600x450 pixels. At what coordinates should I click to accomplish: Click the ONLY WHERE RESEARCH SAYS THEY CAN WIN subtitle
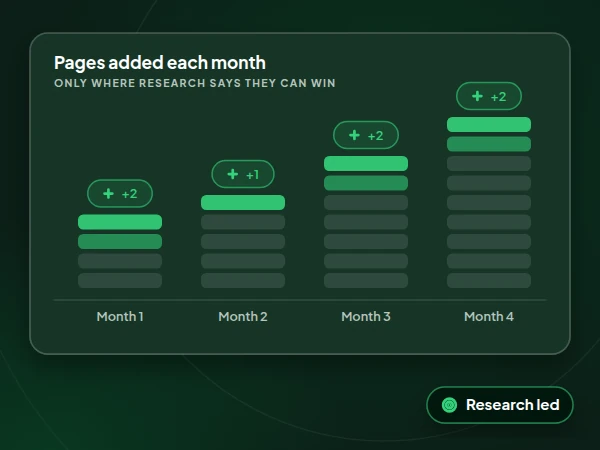point(195,83)
